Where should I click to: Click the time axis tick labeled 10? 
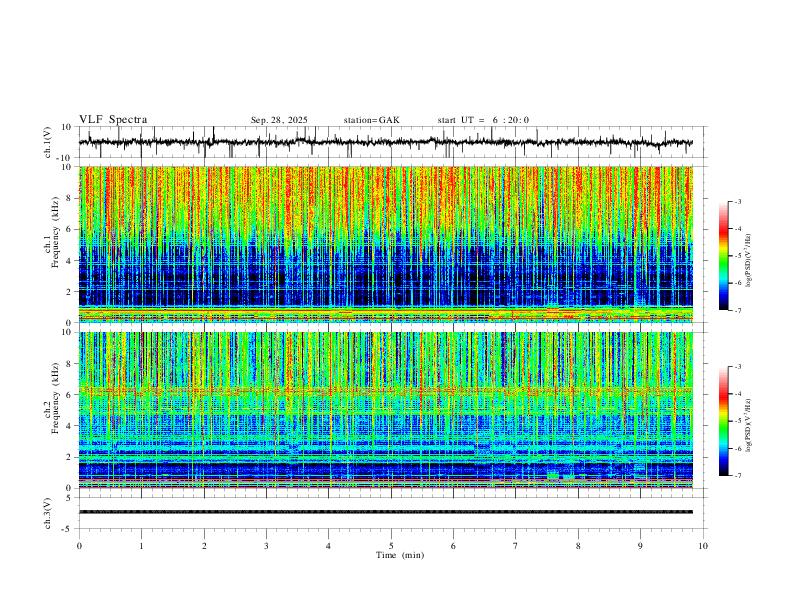(703, 546)
